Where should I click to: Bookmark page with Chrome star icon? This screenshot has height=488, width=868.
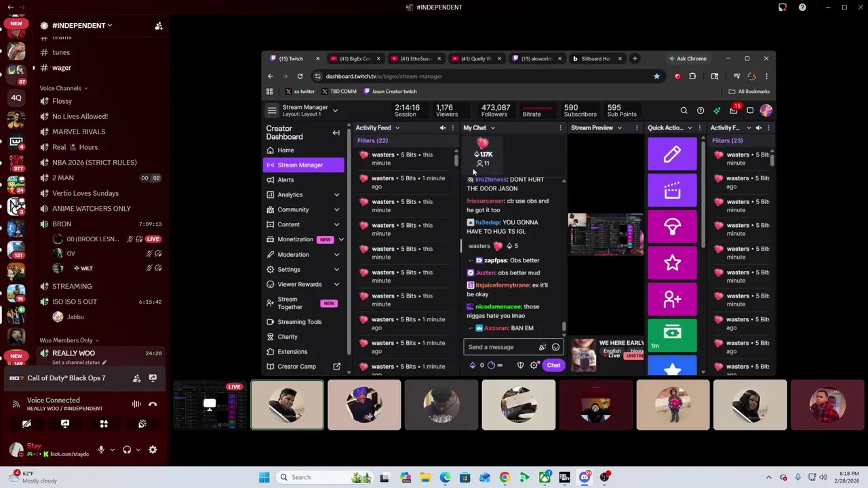[x=656, y=76]
